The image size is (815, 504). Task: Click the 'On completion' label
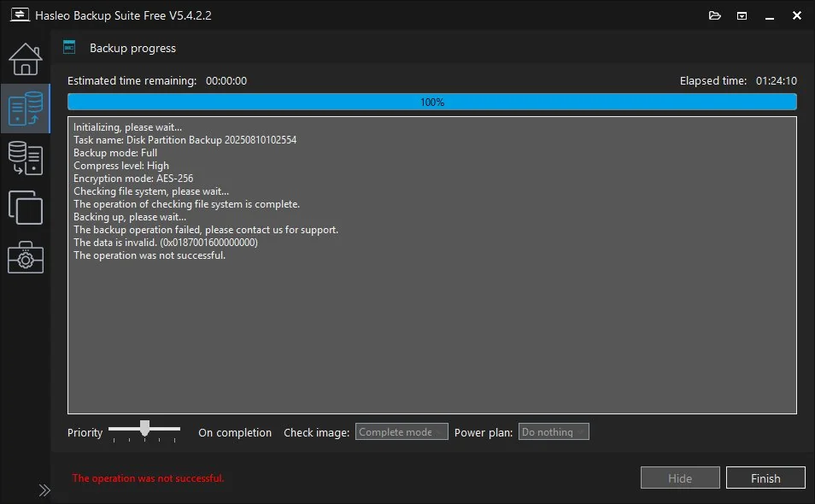tap(235, 432)
